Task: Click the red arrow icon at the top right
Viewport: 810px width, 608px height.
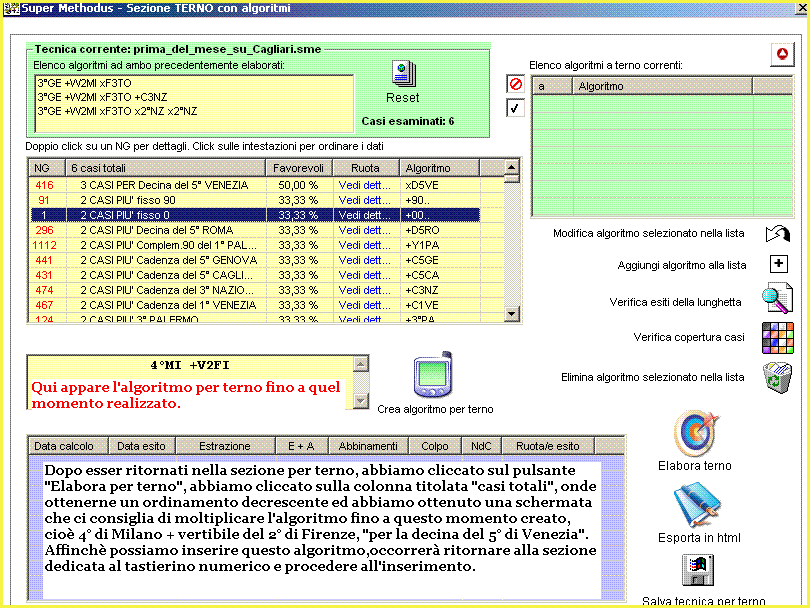Action: pos(782,54)
